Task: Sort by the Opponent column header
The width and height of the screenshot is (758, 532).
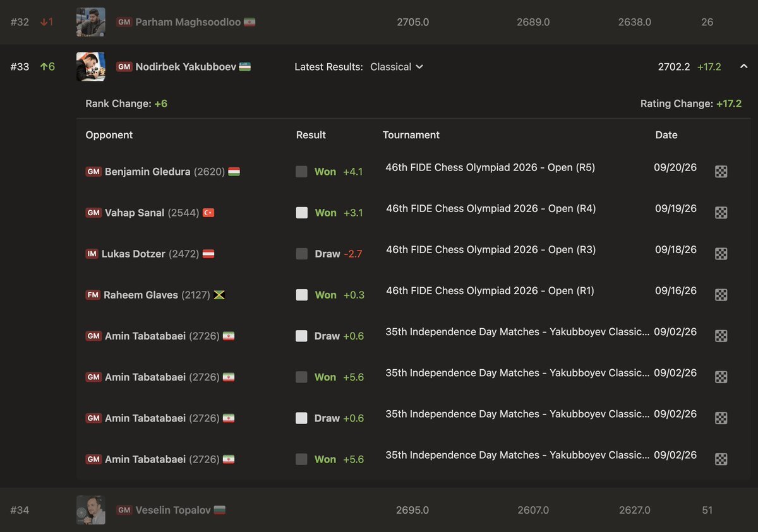Action: (109, 135)
